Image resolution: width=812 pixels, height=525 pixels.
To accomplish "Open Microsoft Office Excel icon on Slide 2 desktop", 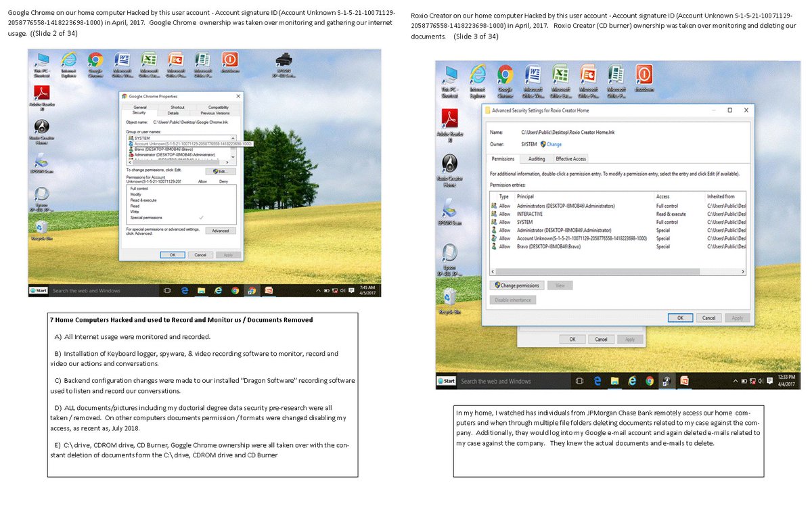I will (149, 65).
